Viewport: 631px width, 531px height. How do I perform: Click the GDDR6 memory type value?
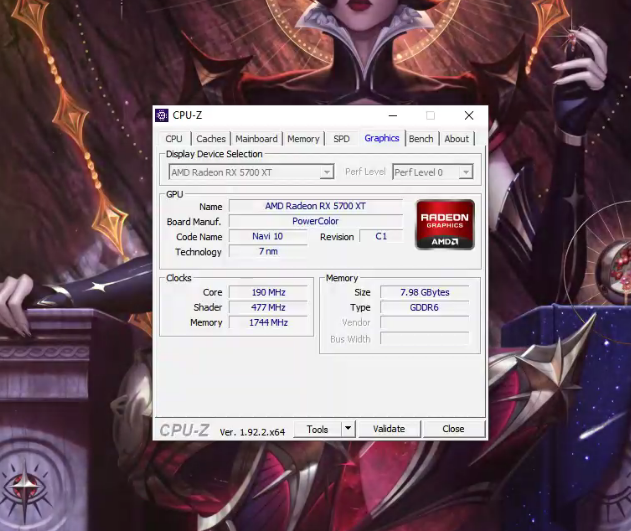pyautogui.click(x=425, y=307)
